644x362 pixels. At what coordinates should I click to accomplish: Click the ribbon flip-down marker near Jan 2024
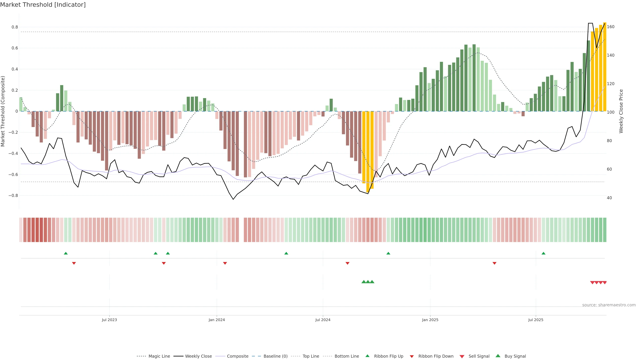(225, 263)
